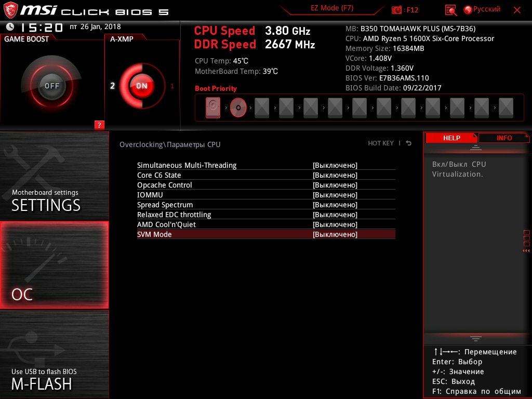Viewport: 532px width, 399px height.
Task: Select A-XMP profile 2
Action: click(112, 86)
